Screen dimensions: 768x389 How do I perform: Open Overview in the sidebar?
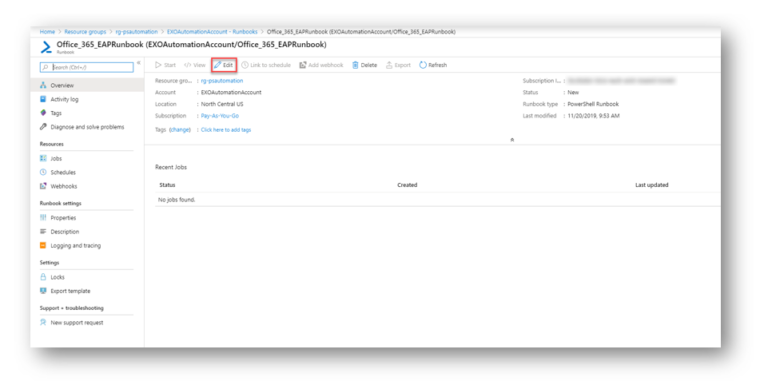pyautogui.click(x=87, y=85)
